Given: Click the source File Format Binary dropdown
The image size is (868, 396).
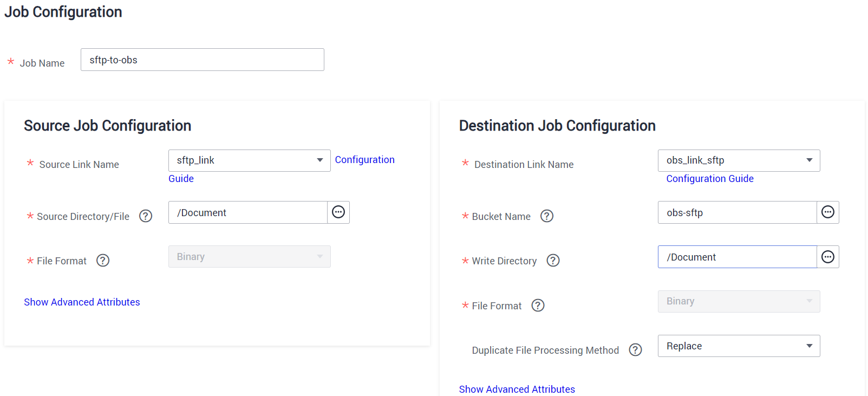Looking at the screenshot, I should tap(249, 257).
